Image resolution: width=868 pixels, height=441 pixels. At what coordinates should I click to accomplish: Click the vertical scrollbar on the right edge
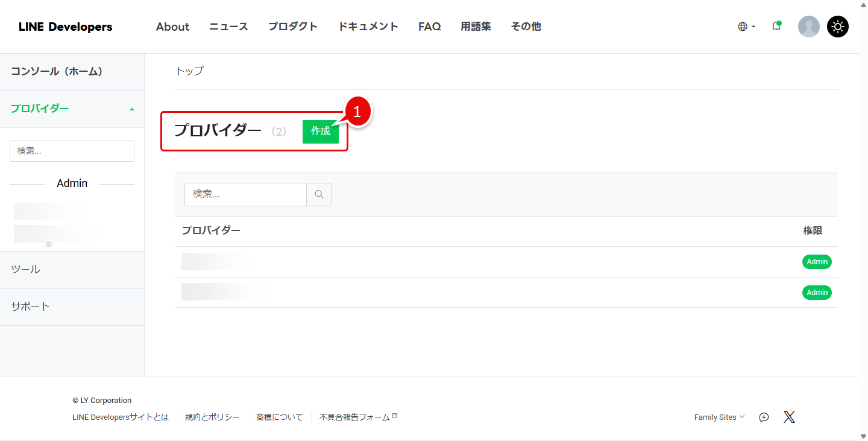tap(864, 220)
